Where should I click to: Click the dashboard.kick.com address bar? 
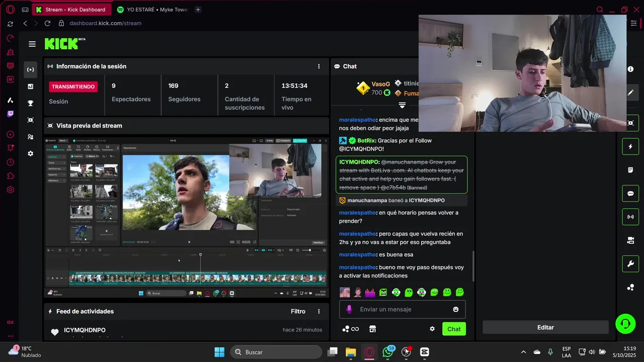[105, 23]
